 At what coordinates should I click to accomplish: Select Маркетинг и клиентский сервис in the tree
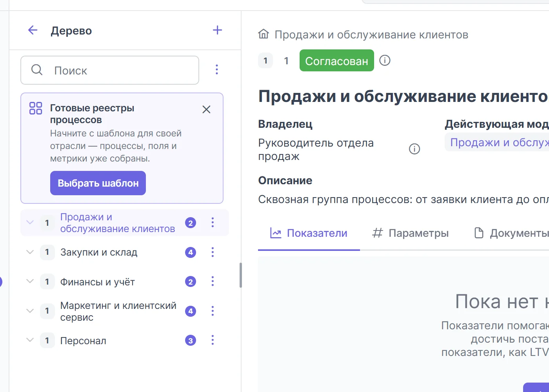point(118,311)
